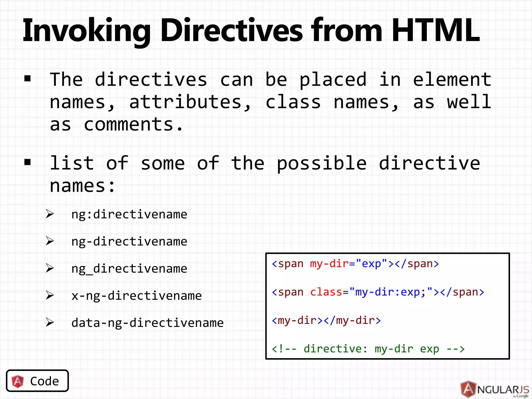Image resolution: width=532 pixels, height=399 pixels.
Task: Click the slide title 'Invoking Directives from HTML'
Action: pyautogui.click(x=251, y=30)
